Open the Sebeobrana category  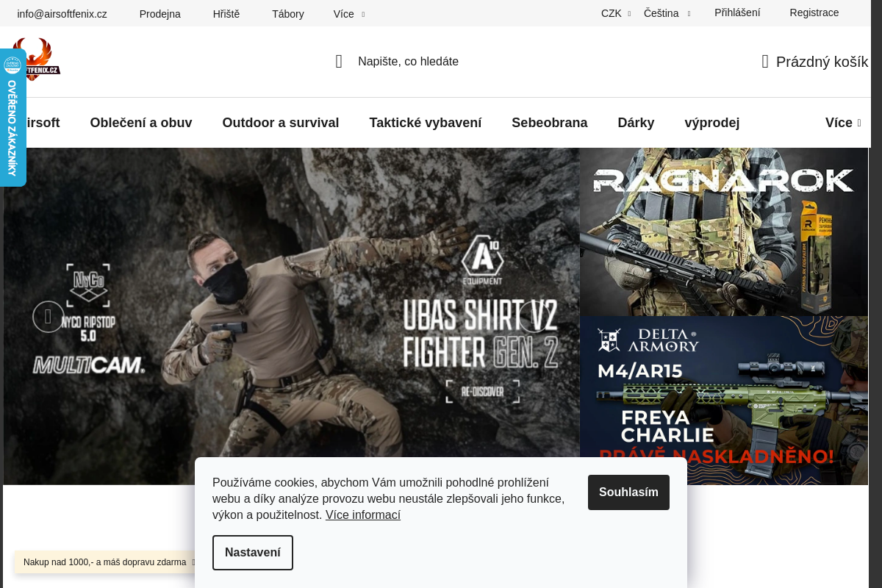tap(549, 123)
